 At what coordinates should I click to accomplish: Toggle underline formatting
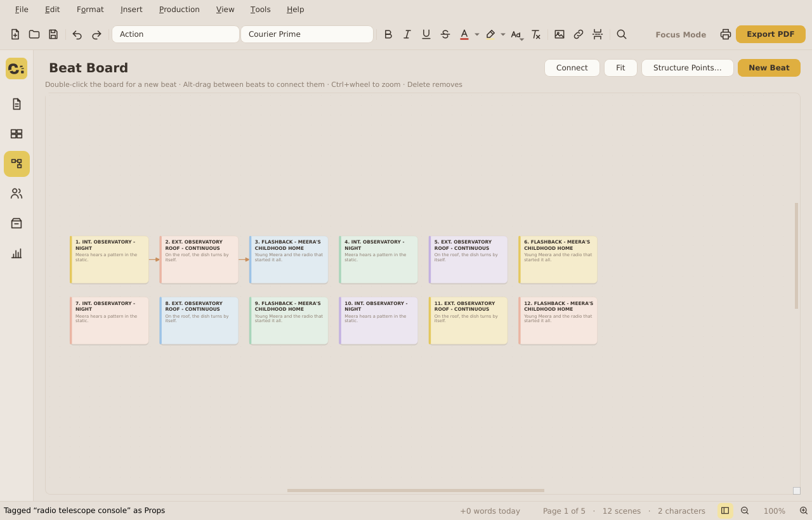426,34
